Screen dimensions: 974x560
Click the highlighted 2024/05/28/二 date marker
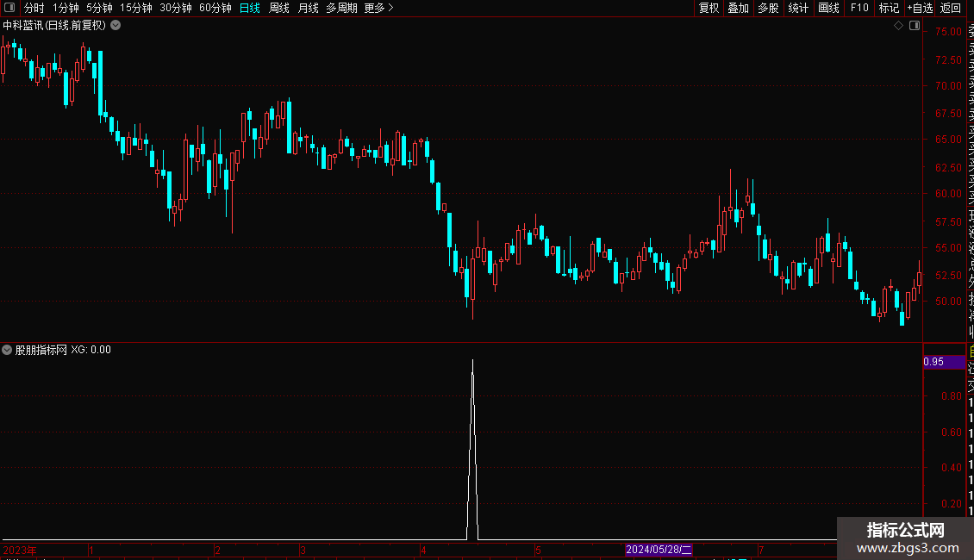(x=659, y=550)
